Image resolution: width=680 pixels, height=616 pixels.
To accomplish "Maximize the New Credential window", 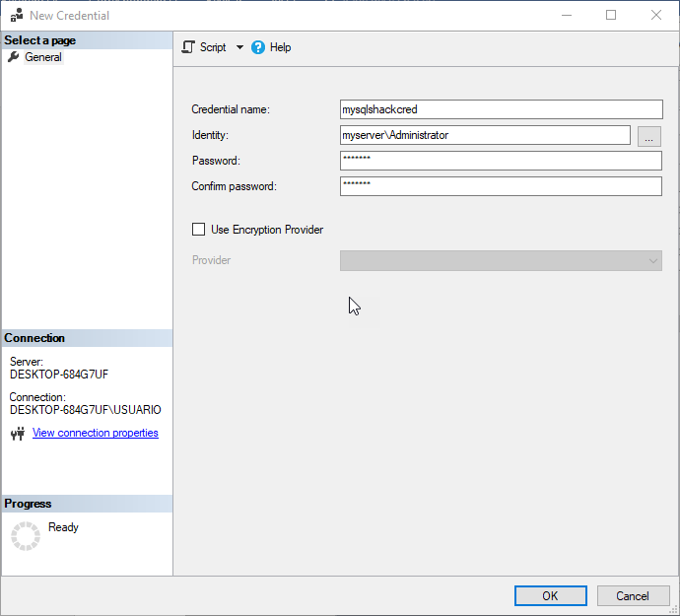I will [611, 15].
